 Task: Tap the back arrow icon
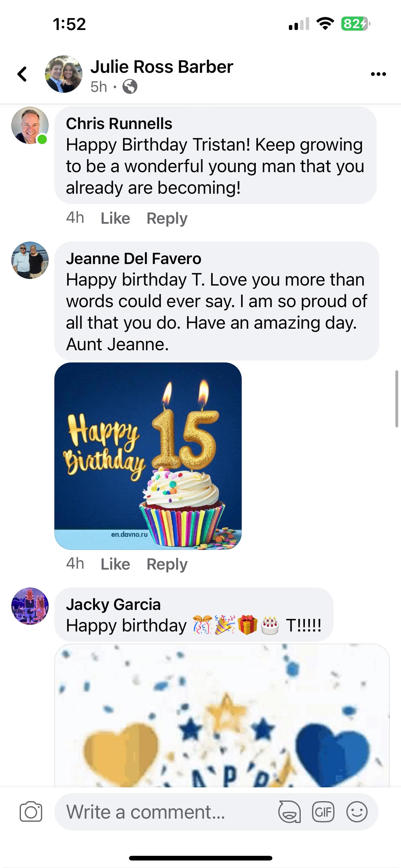(x=22, y=74)
